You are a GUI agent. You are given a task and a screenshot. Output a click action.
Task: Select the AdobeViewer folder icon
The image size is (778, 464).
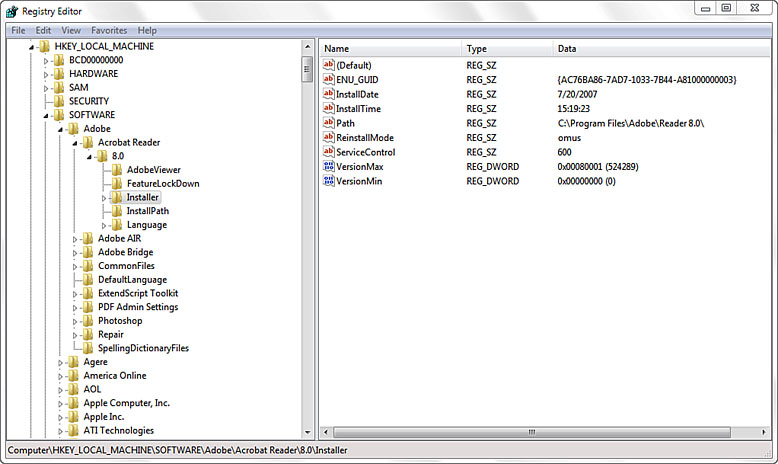(117, 170)
